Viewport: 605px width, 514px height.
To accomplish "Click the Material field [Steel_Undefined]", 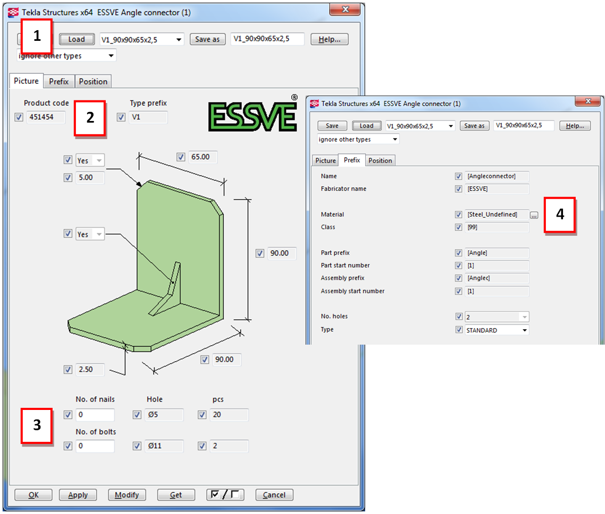I will point(497,215).
